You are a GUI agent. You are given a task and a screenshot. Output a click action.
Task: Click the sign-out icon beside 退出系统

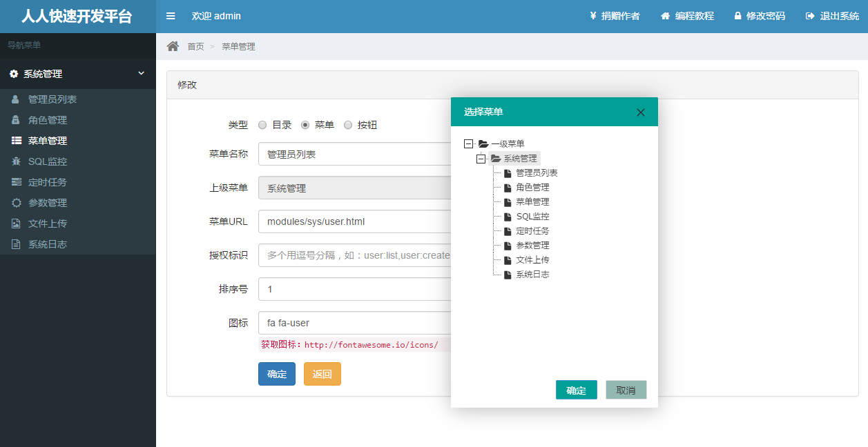point(810,16)
